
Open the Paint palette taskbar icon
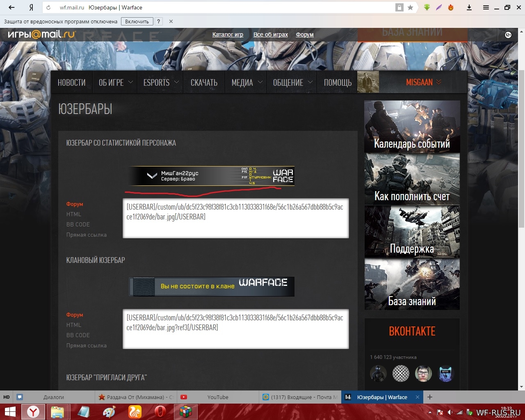coord(109,412)
